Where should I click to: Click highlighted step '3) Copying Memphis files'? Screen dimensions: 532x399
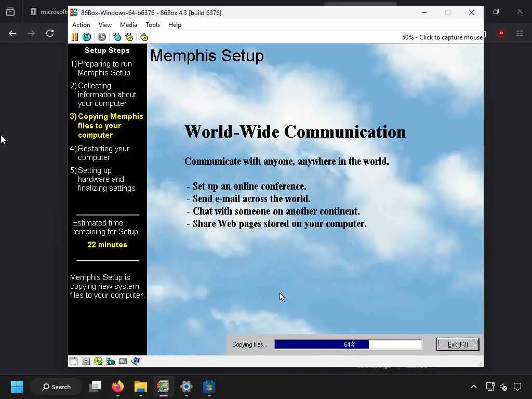[x=107, y=126]
